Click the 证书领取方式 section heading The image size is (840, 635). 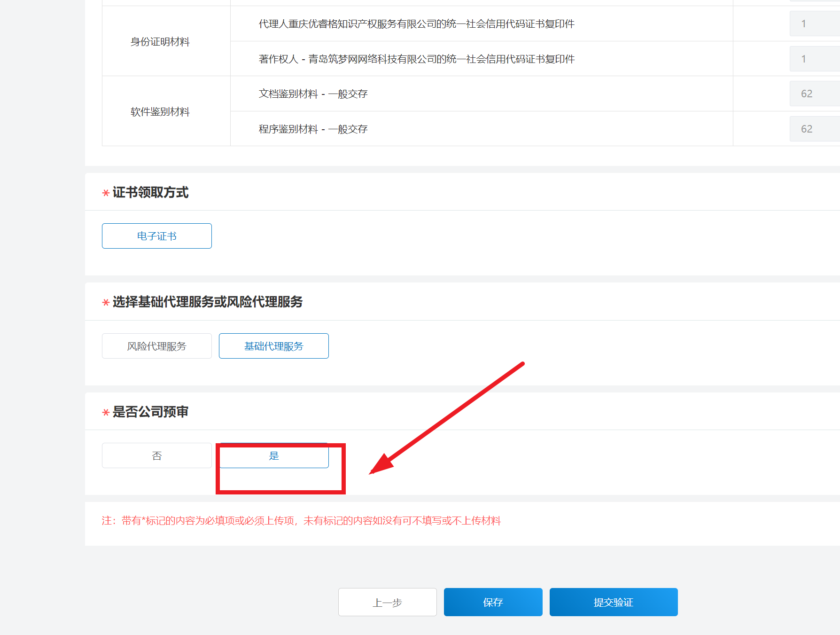click(150, 192)
